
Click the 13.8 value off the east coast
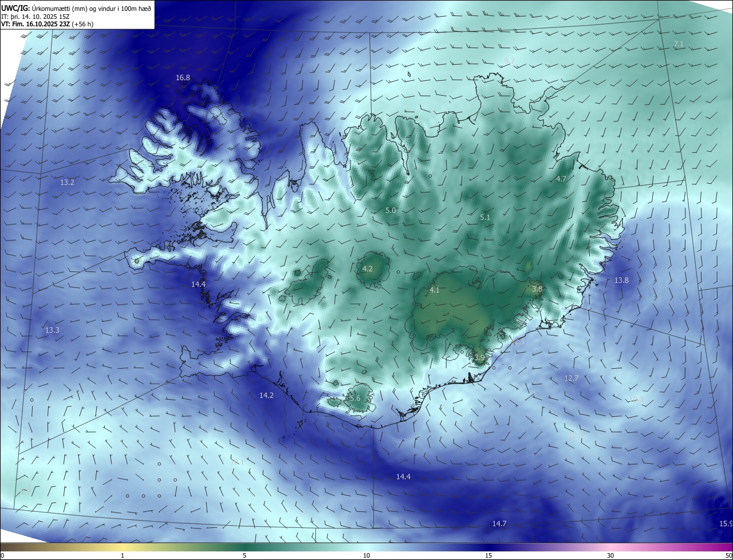(621, 280)
